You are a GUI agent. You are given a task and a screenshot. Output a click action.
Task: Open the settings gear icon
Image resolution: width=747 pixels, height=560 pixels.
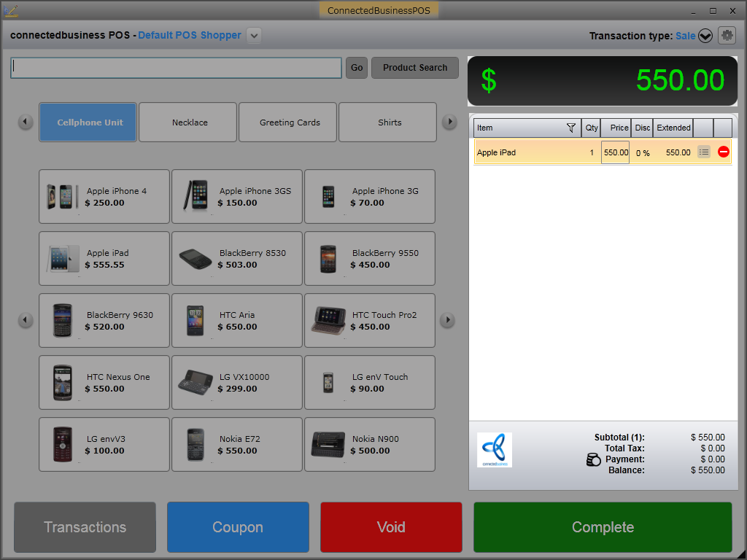coord(727,35)
